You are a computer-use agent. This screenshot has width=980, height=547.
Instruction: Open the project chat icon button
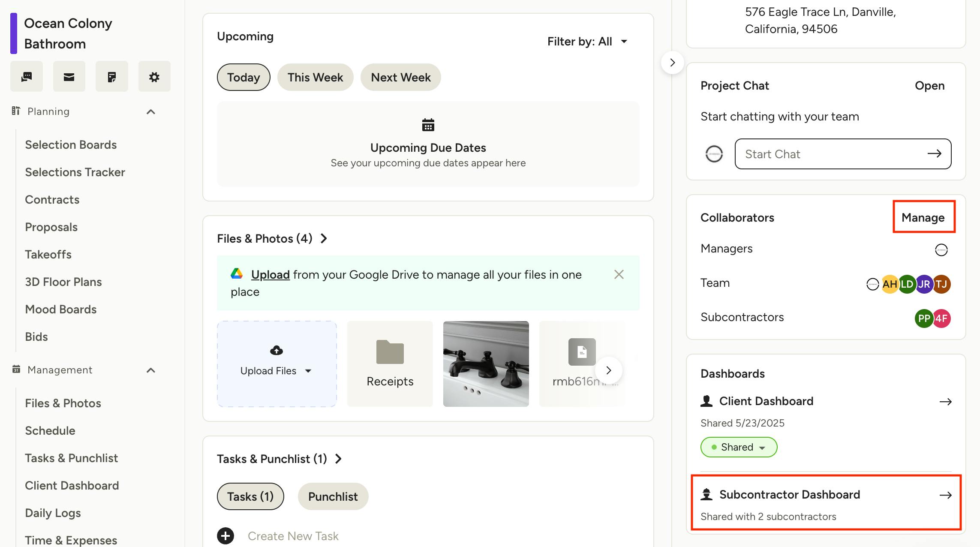(27, 77)
